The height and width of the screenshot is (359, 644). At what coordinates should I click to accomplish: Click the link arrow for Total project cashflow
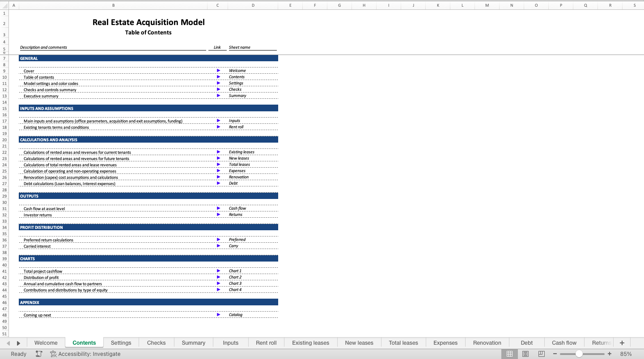click(x=218, y=270)
